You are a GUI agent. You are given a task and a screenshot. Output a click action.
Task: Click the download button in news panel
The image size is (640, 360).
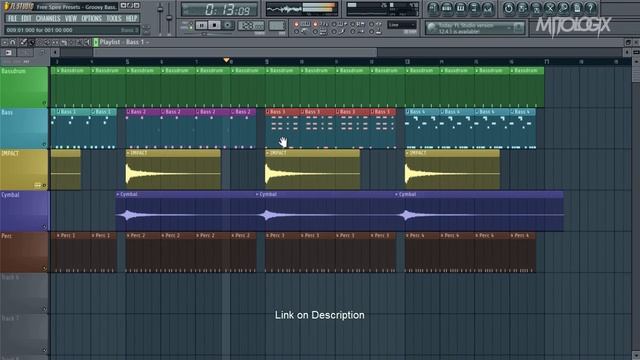pyautogui.click(x=518, y=28)
